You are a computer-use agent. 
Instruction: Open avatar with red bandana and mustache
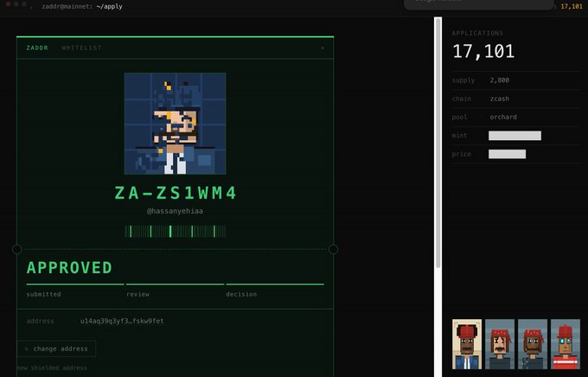pyautogui.click(x=500, y=344)
